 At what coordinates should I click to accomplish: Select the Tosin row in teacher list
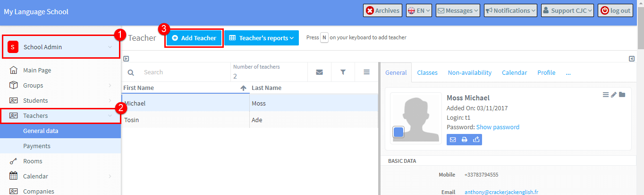pos(250,120)
